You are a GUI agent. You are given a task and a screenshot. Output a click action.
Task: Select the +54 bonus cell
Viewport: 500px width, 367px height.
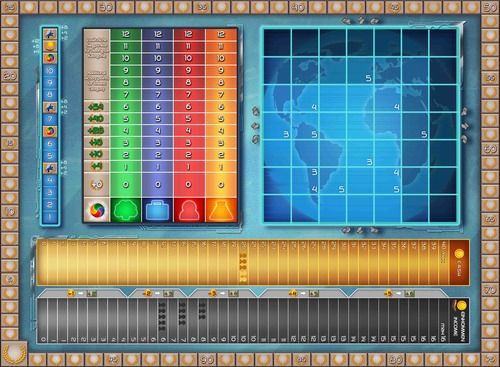(96, 107)
